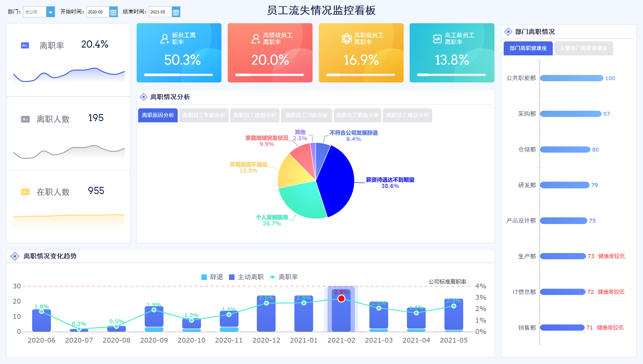
Task: Click the user icon on 新员工离职率 card
Action: coord(165,39)
